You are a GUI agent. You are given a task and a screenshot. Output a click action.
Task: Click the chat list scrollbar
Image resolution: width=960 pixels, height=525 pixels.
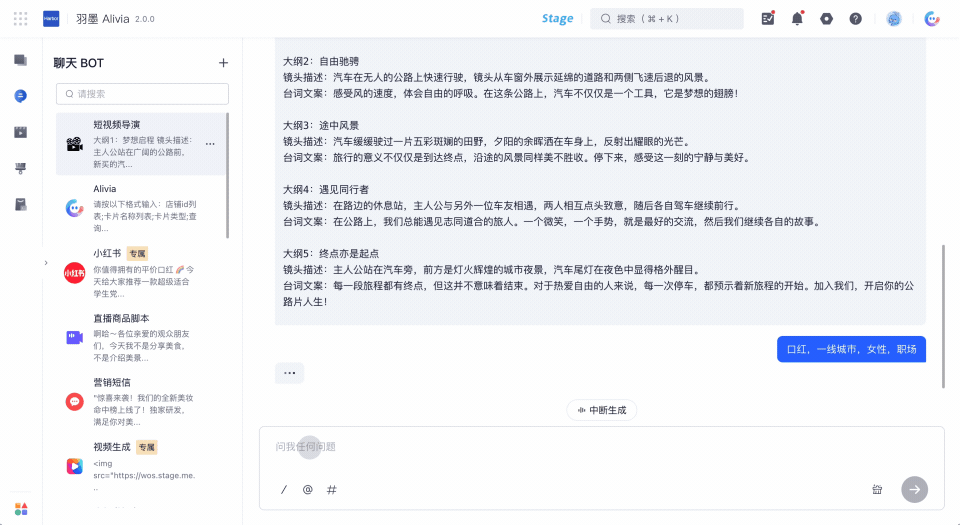point(228,176)
